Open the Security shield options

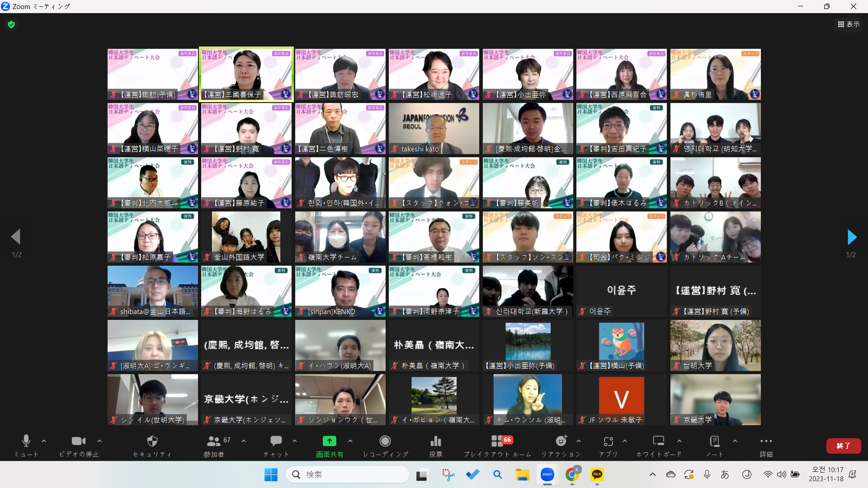(x=152, y=441)
